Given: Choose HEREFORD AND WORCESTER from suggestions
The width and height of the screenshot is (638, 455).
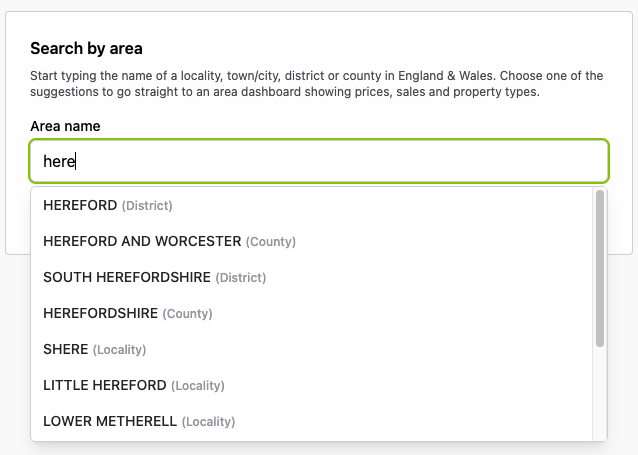Looking at the screenshot, I should pyautogui.click(x=142, y=241).
